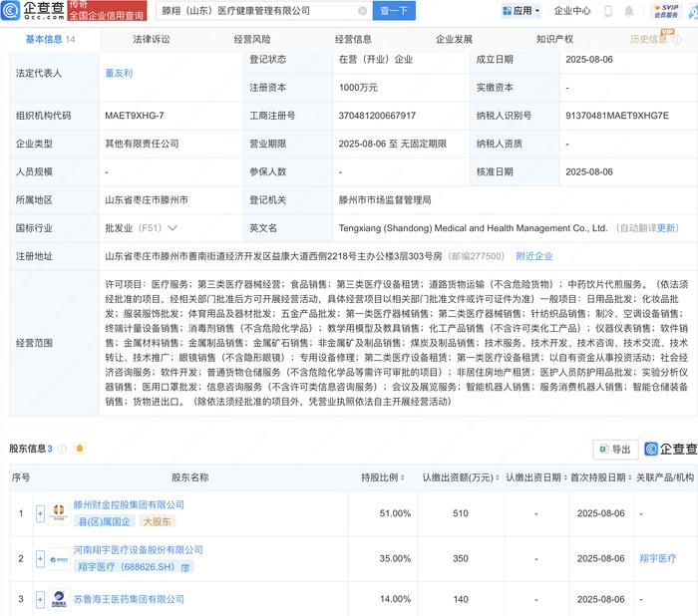The height and width of the screenshot is (616, 698).
Task: Click 企业类型 value 其他有限责任公司
Action: coord(142,144)
